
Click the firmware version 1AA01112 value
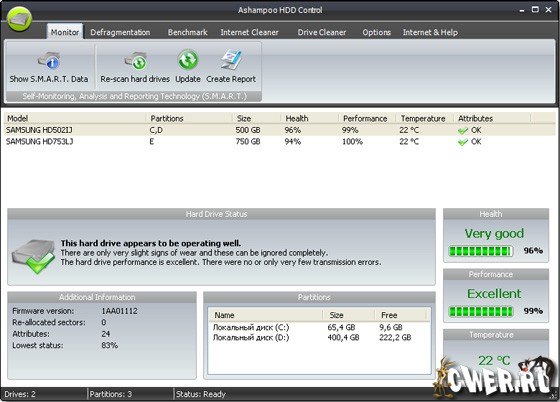(119, 311)
